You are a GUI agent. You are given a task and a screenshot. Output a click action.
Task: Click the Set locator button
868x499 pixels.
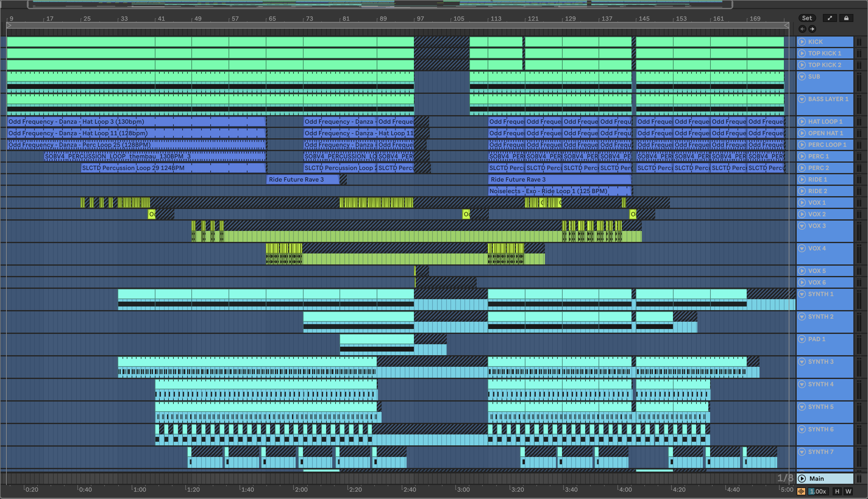[x=807, y=18]
